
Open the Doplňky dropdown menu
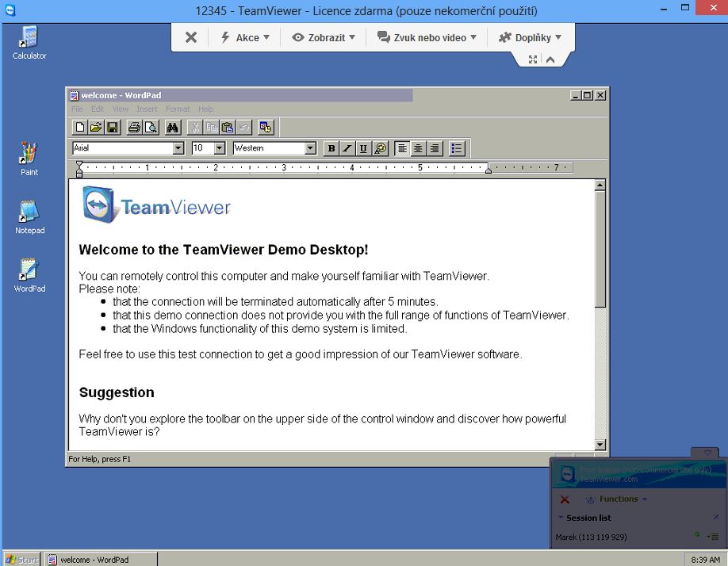click(530, 37)
